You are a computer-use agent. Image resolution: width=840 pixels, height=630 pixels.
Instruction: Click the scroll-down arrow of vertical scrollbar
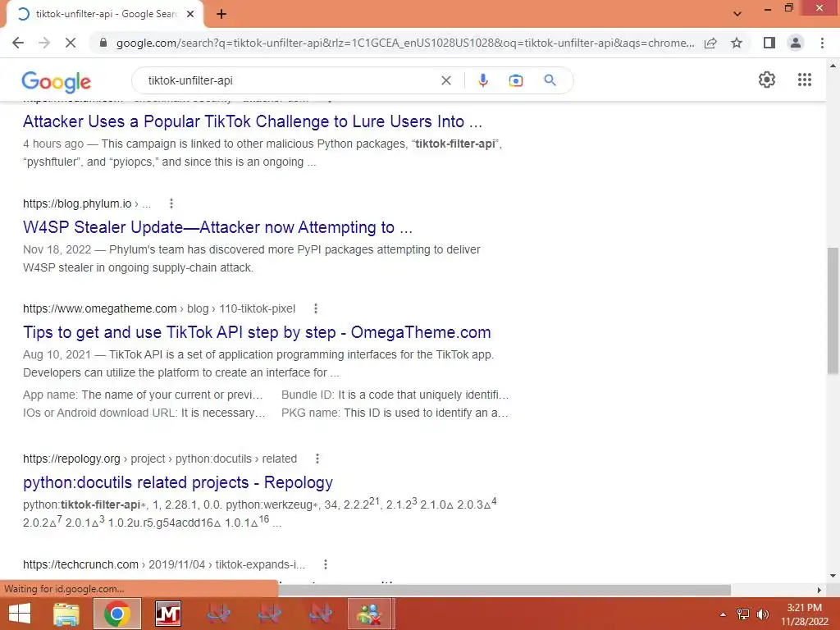pos(833,576)
